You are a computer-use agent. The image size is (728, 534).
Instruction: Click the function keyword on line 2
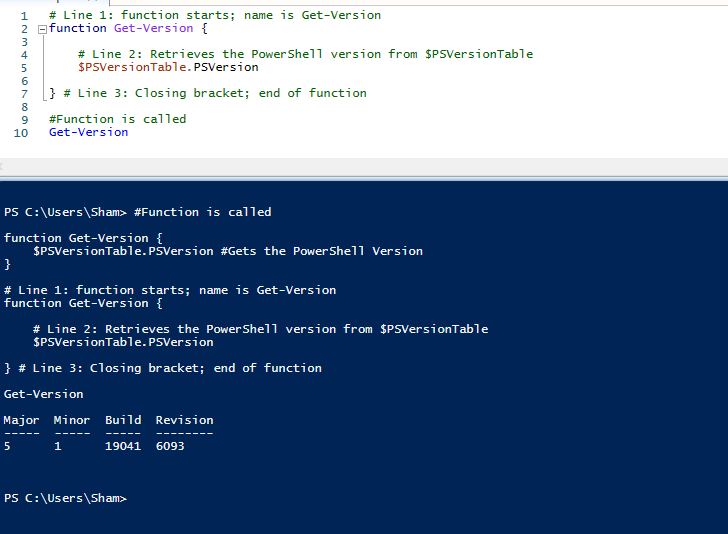point(78,28)
